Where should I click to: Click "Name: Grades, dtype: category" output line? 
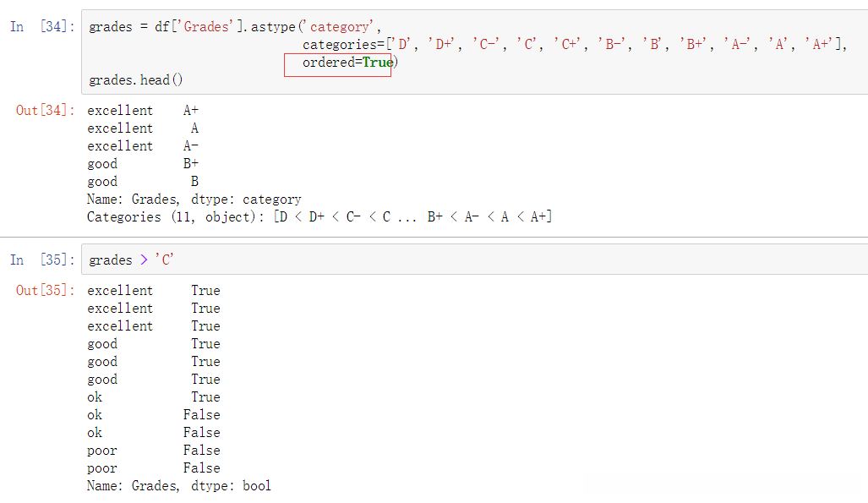click(194, 200)
